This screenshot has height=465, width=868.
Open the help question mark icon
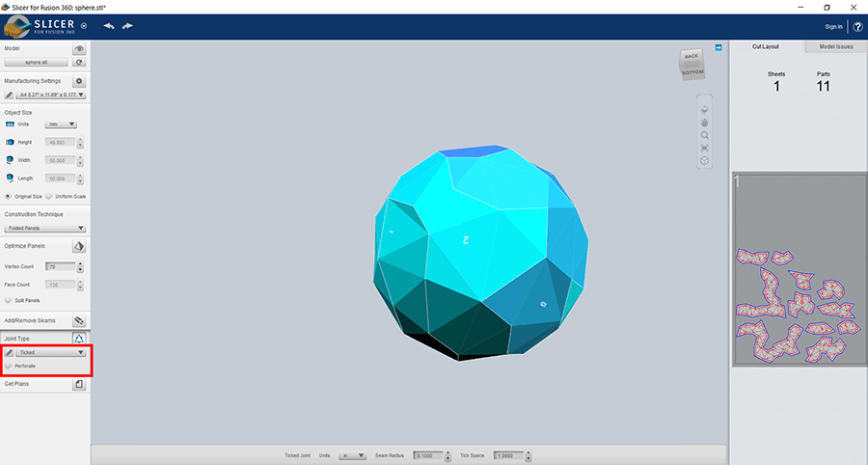tap(858, 27)
